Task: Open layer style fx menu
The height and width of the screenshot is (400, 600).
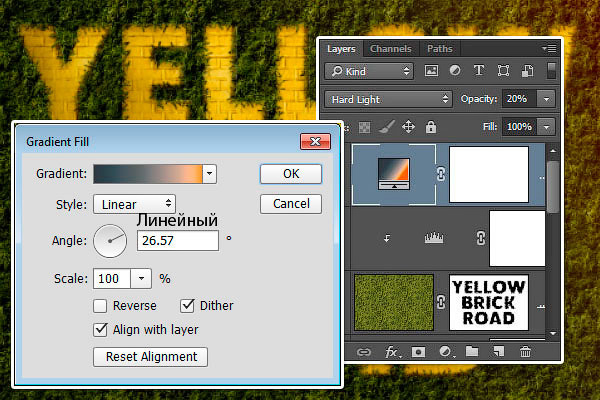Action: pyautogui.click(x=392, y=352)
